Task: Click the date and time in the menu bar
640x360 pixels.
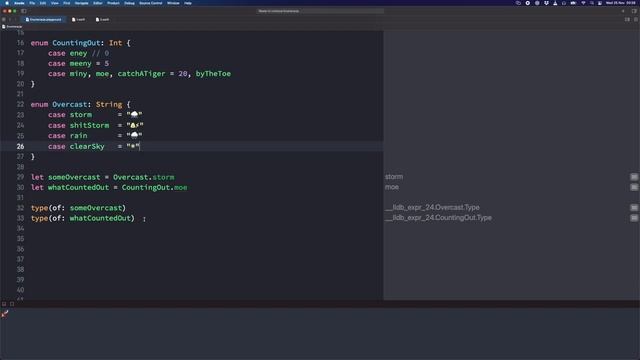Action: 620,3
